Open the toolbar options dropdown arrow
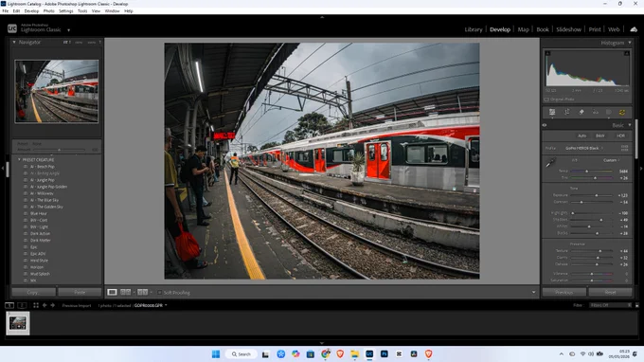 click(533, 293)
